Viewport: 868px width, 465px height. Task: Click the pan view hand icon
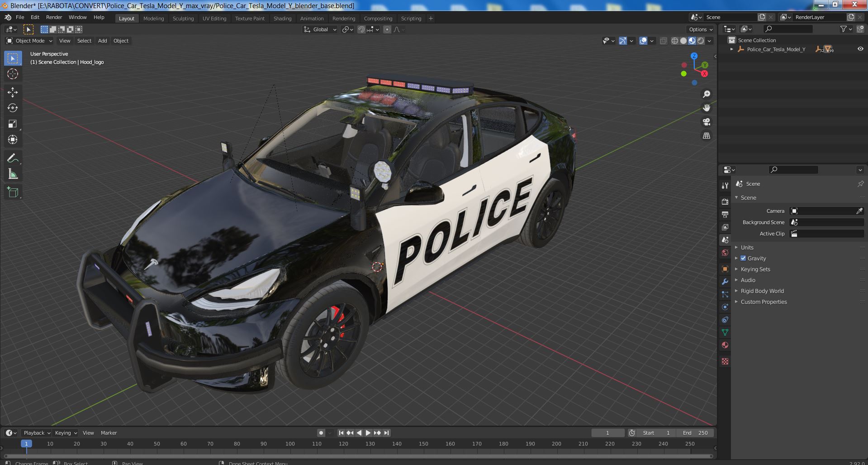pyautogui.click(x=707, y=108)
